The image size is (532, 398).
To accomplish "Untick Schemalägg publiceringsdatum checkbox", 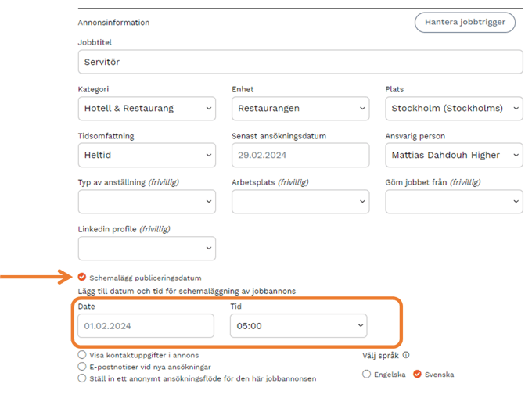I will 82,277.
